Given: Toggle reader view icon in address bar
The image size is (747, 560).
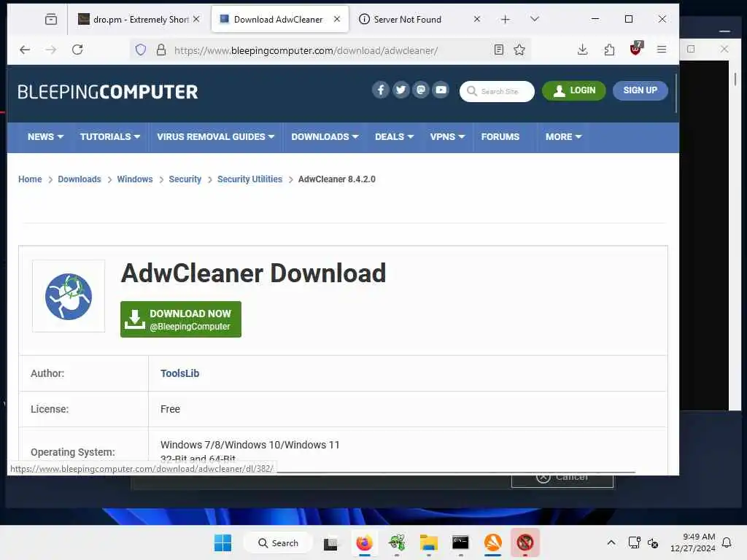Looking at the screenshot, I should (x=499, y=50).
